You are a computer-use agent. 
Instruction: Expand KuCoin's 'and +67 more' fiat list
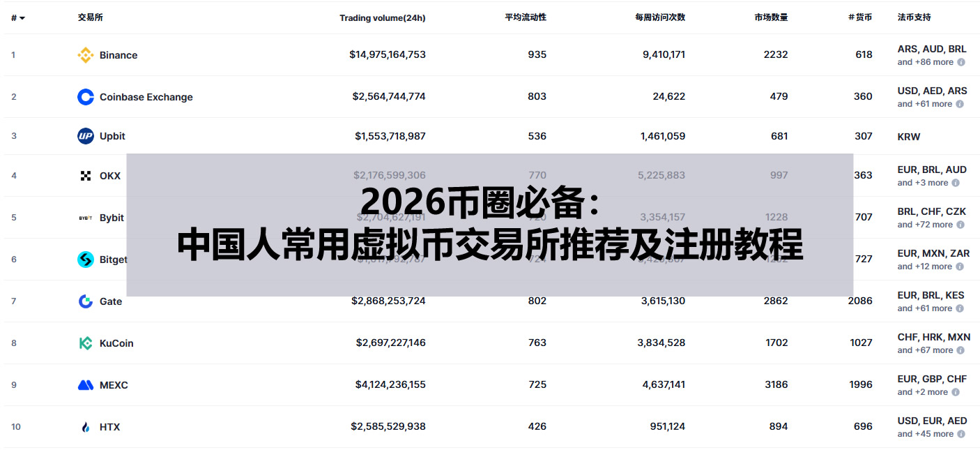pos(925,350)
